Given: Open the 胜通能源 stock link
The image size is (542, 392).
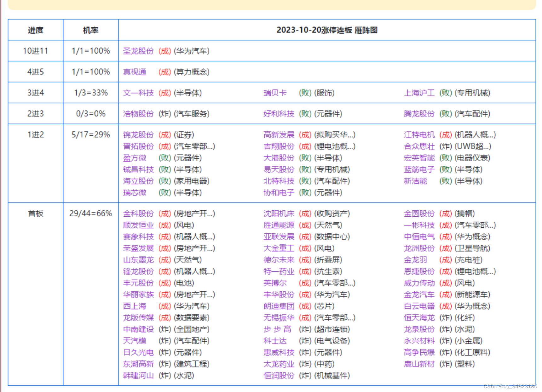Looking at the screenshot, I should 279,225.
